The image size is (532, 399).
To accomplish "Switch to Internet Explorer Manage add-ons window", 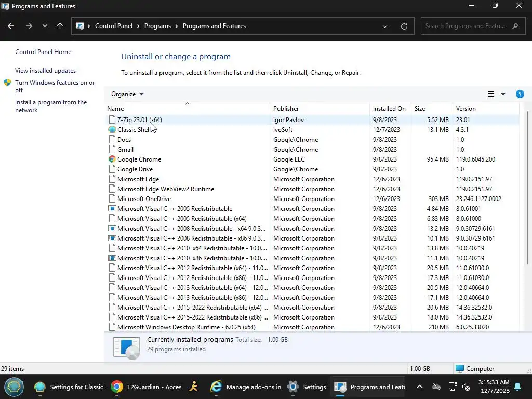I will (245, 387).
